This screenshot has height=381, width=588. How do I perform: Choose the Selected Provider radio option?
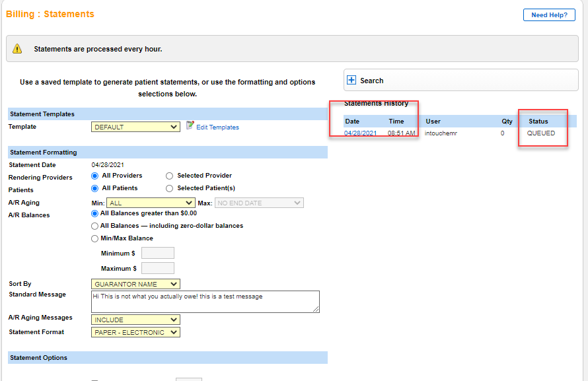pyautogui.click(x=170, y=176)
